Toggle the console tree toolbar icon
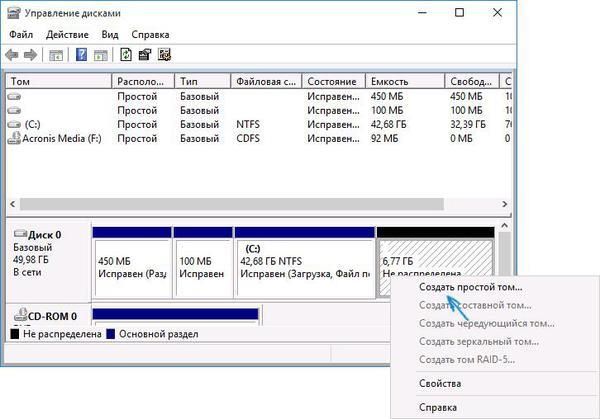 click(56, 55)
